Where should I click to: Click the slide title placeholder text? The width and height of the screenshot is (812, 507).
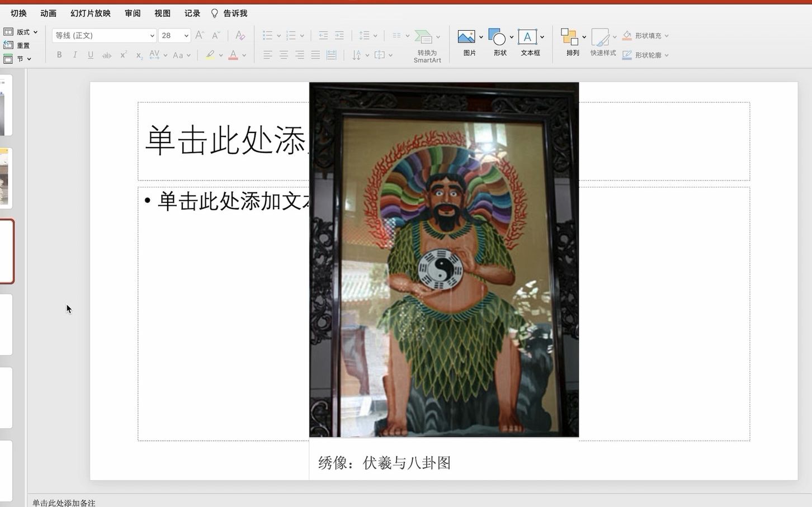226,140
